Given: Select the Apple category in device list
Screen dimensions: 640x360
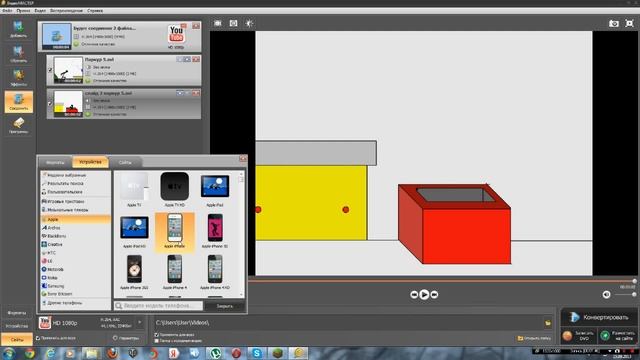Looking at the screenshot, I should 76,219.
